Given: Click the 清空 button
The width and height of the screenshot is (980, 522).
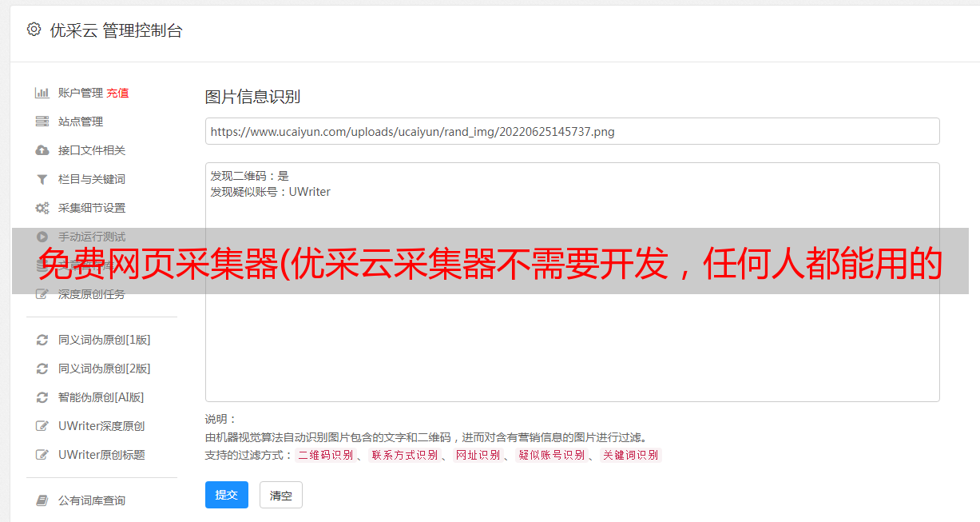Looking at the screenshot, I should 281,496.
